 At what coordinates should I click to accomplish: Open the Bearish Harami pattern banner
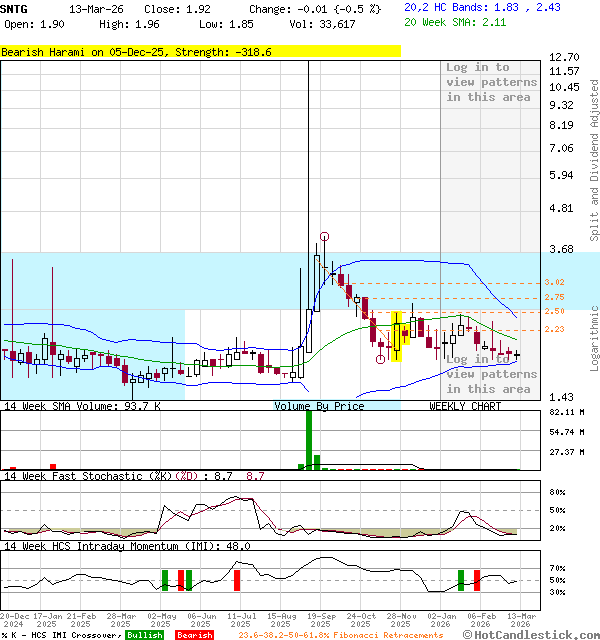tap(200, 51)
